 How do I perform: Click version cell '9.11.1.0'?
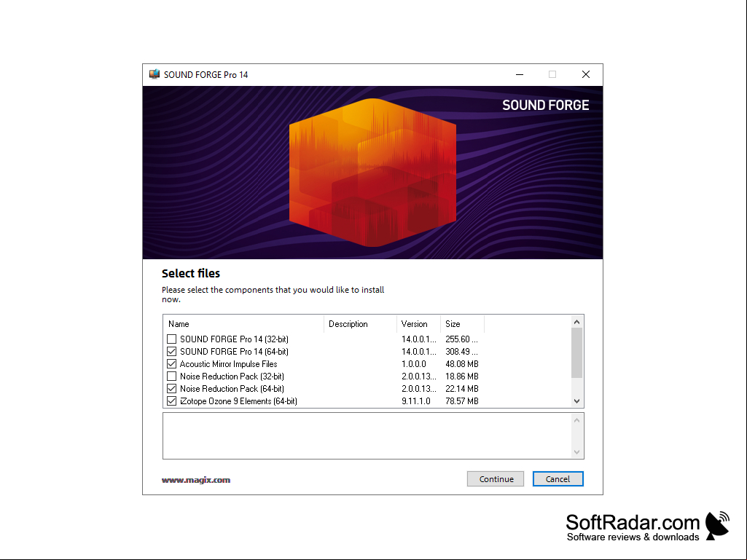[x=416, y=401]
